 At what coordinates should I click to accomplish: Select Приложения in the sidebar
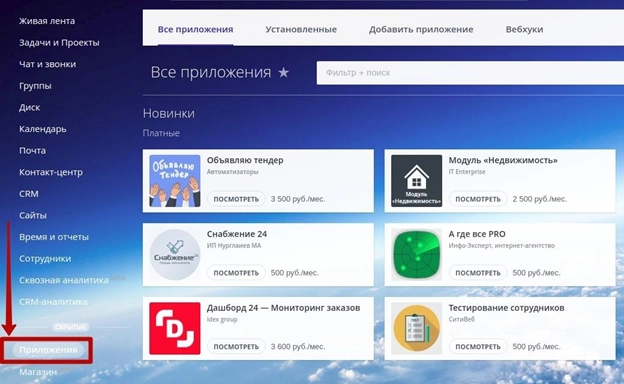[48, 350]
